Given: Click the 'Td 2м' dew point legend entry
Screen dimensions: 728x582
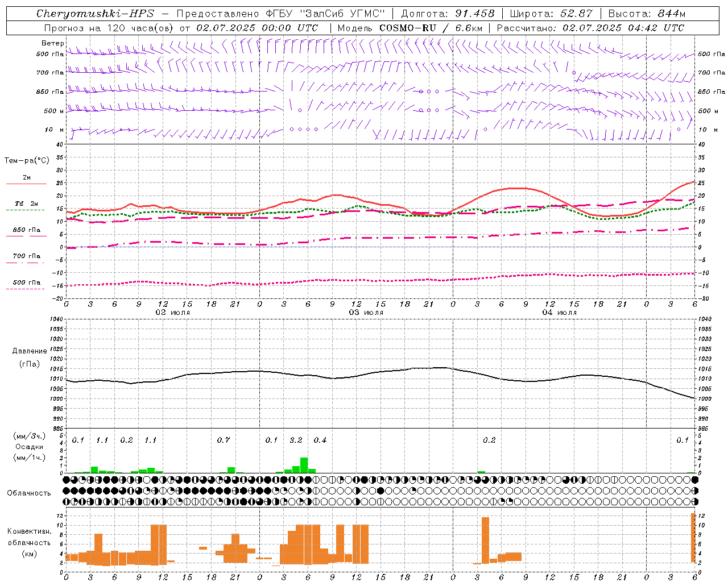Looking at the screenshot, I should [x=27, y=203].
